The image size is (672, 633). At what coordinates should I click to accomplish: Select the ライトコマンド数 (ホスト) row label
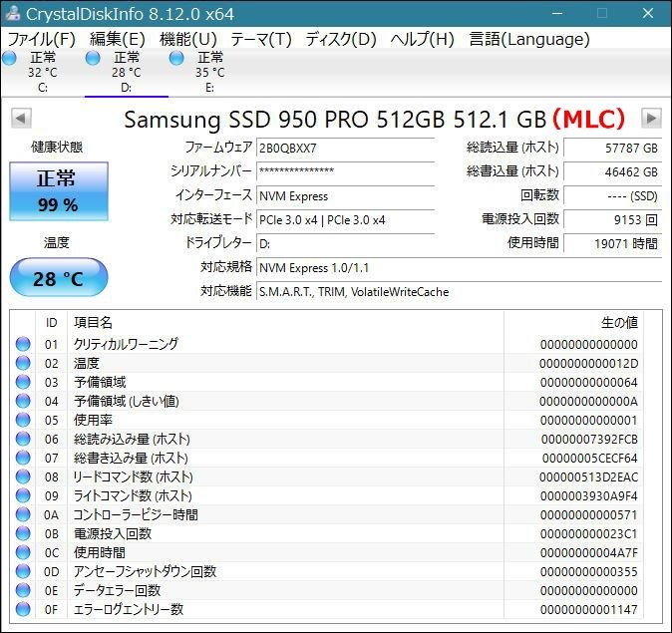[x=133, y=495]
